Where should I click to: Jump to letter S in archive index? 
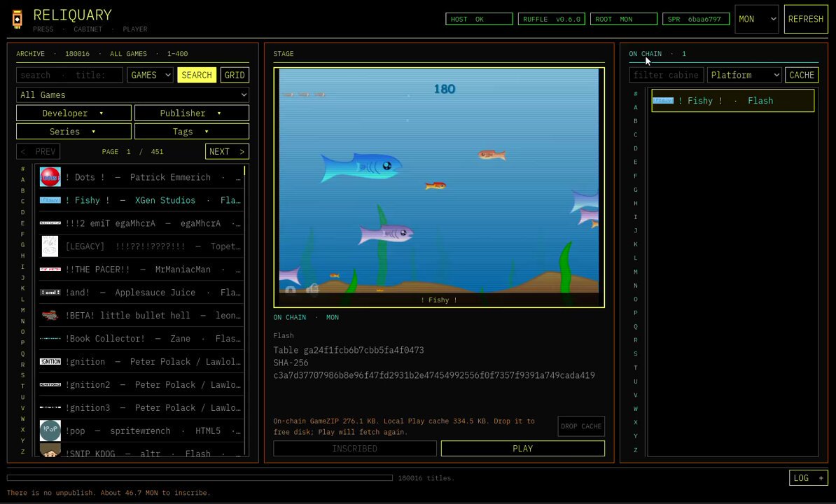23,375
